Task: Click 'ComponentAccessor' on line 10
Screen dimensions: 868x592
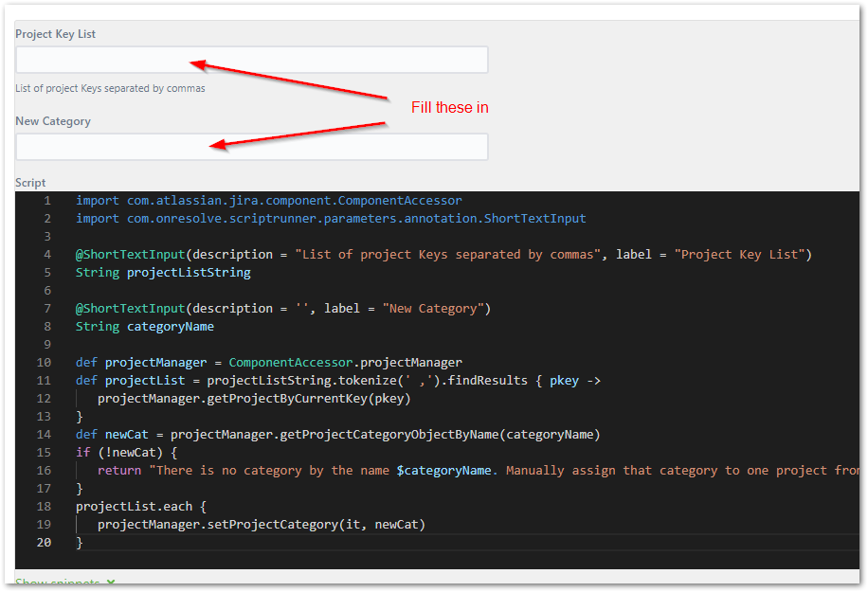Action: point(291,363)
